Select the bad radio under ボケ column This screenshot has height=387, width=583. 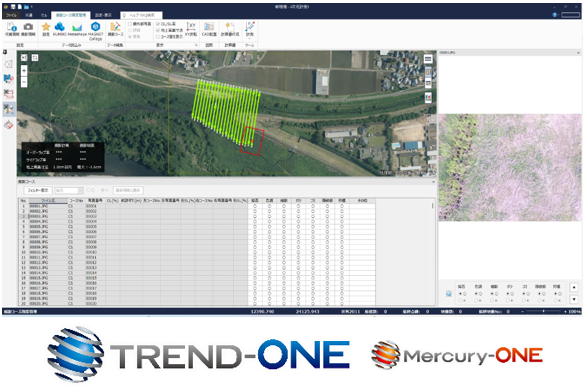509,300
